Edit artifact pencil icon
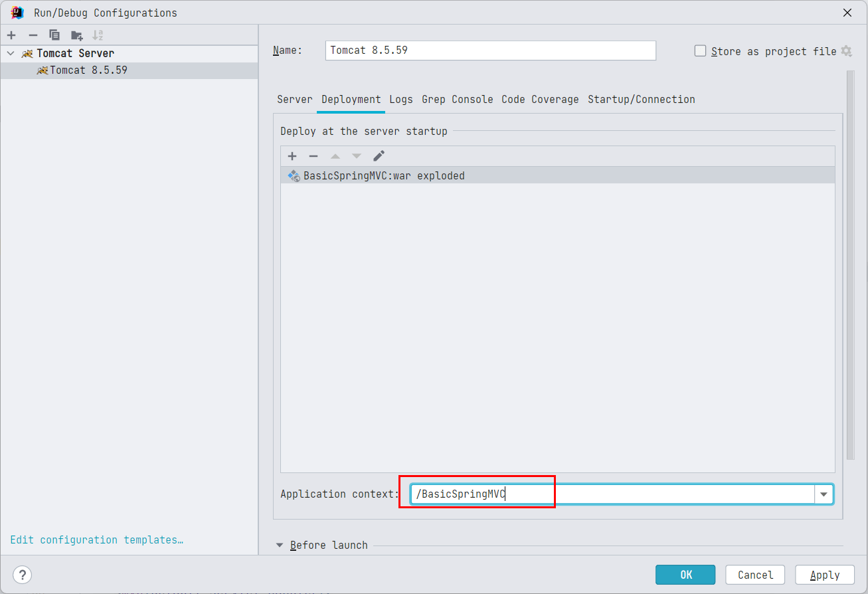This screenshot has width=868, height=594. coord(379,156)
